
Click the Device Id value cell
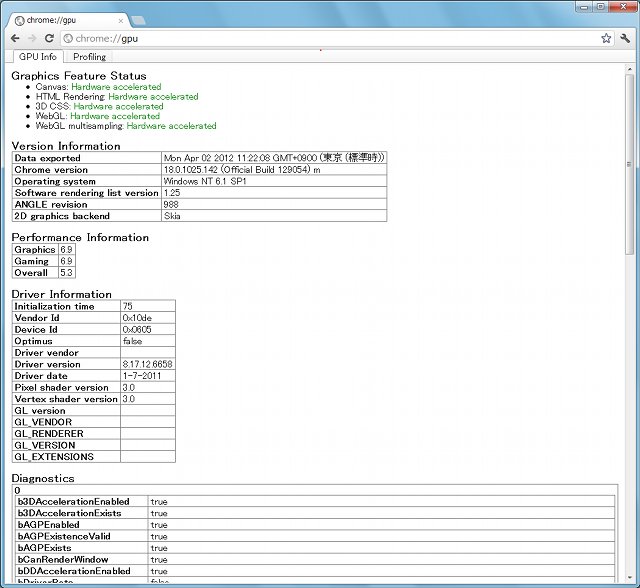148,329
